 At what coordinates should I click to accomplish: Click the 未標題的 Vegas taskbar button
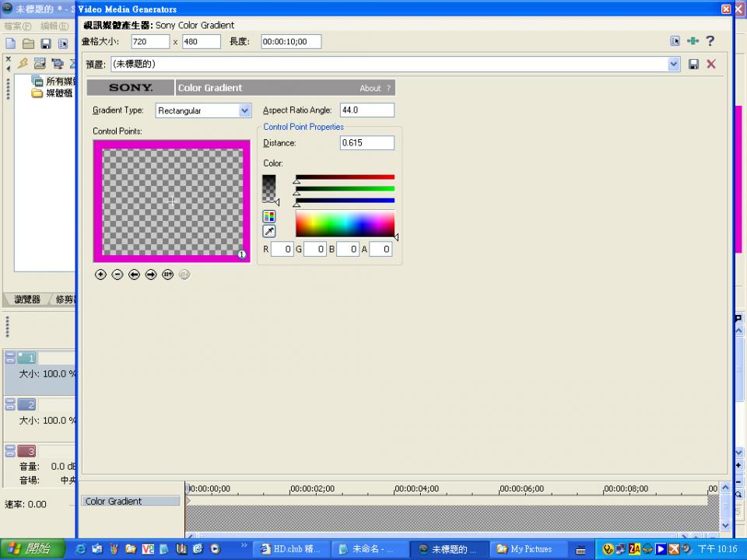click(448, 549)
